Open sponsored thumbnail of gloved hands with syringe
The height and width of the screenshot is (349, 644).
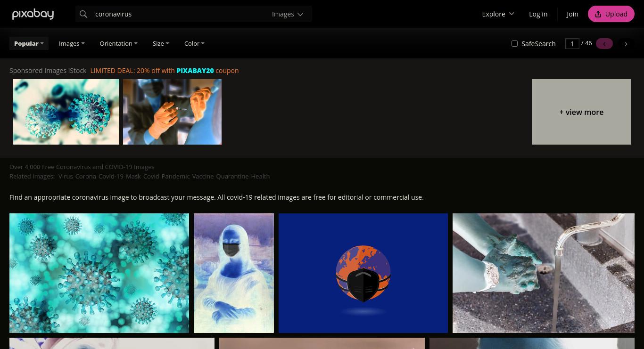pos(172,112)
